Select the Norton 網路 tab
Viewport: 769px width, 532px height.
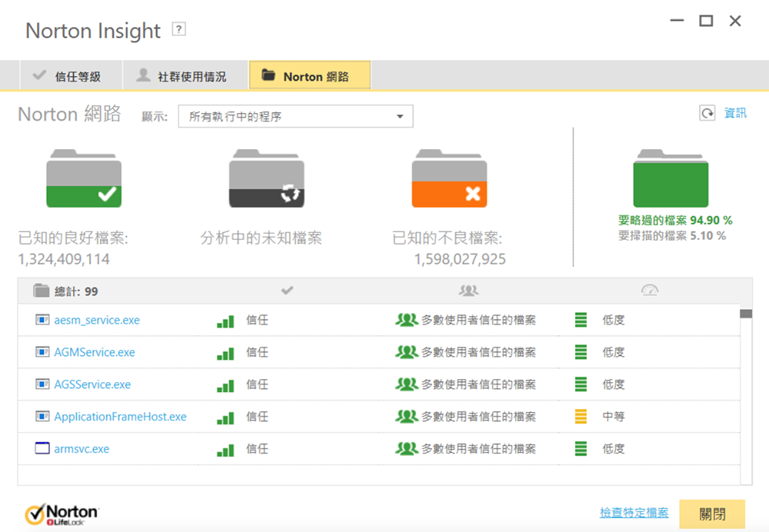[x=310, y=76]
